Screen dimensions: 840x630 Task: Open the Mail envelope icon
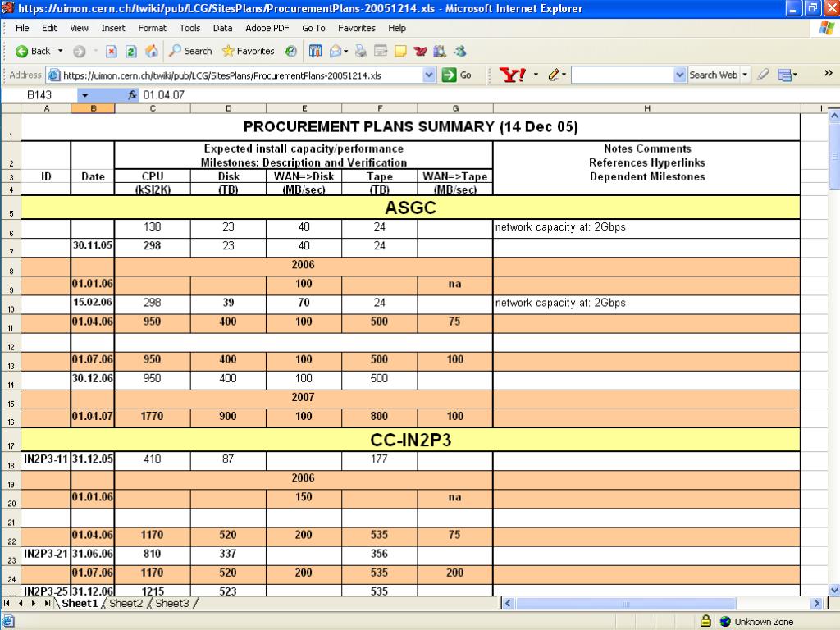click(336, 52)
